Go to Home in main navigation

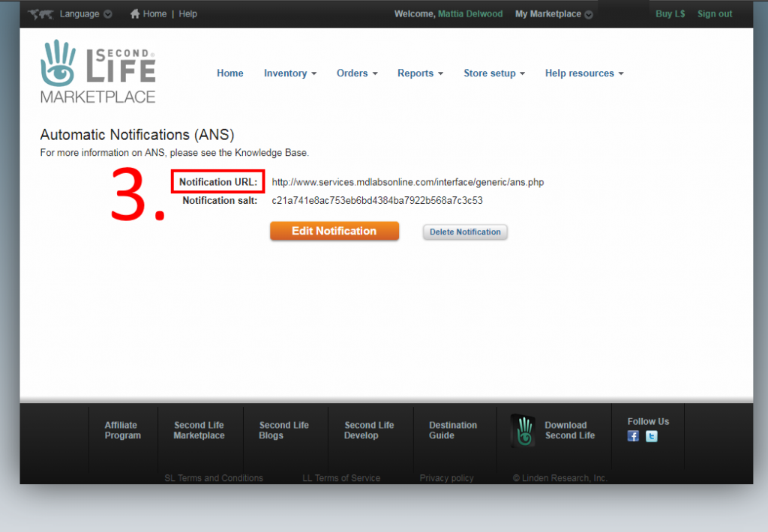(x=230, y=73)
